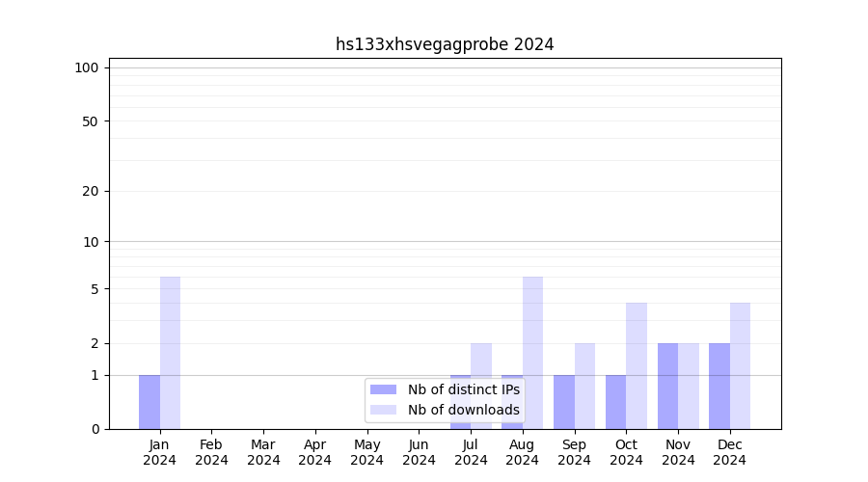Click the 'Feb 2024' x-axis label

211,452
